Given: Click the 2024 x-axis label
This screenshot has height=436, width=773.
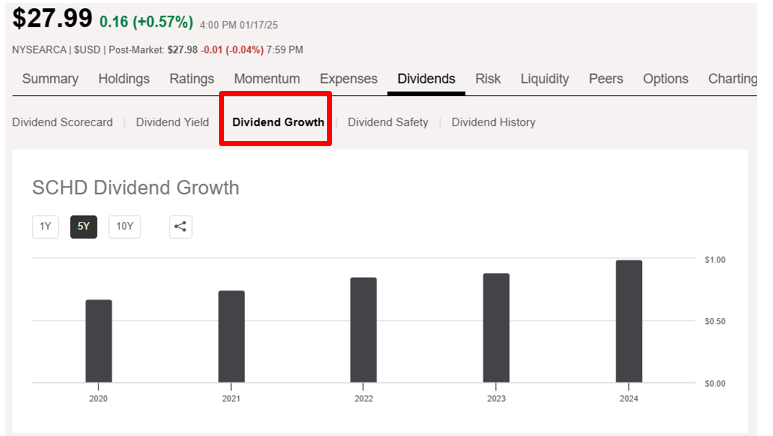Looking at the screenshot, I should tap(629, 399).
